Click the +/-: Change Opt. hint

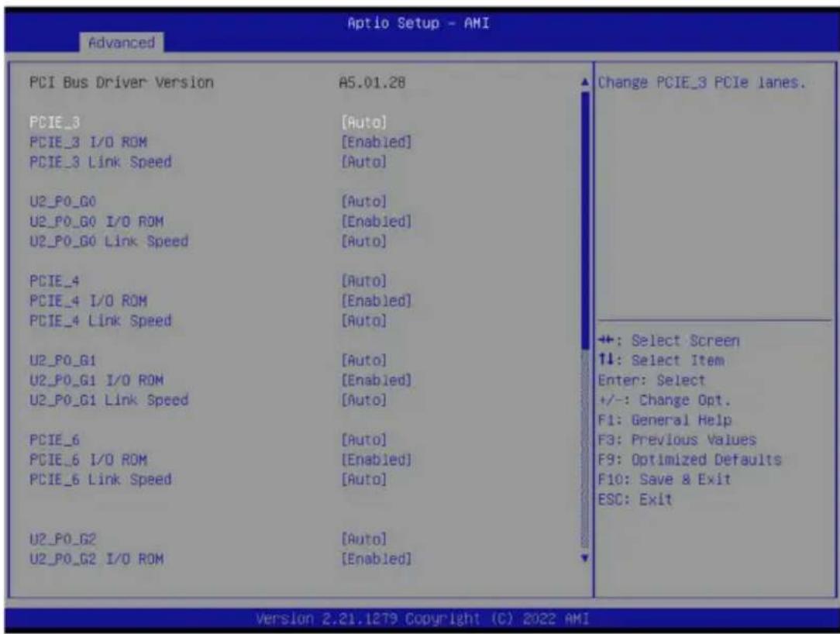[x=664, y=401]
